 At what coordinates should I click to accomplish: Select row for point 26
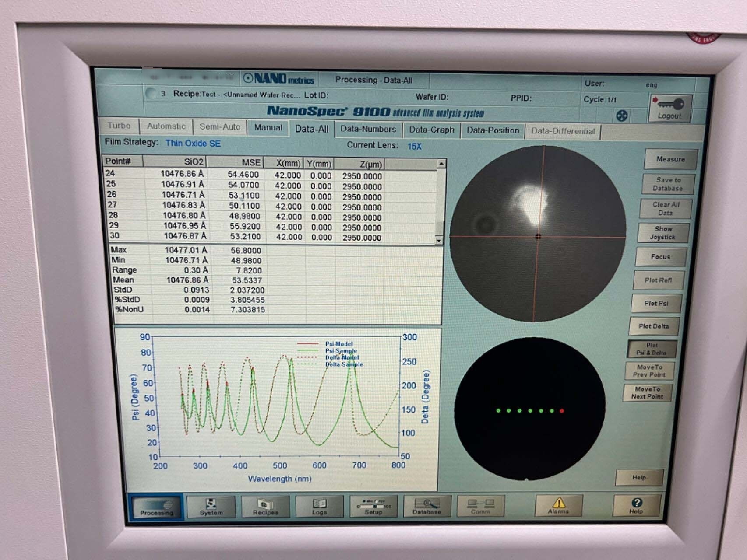pos(270,196)
